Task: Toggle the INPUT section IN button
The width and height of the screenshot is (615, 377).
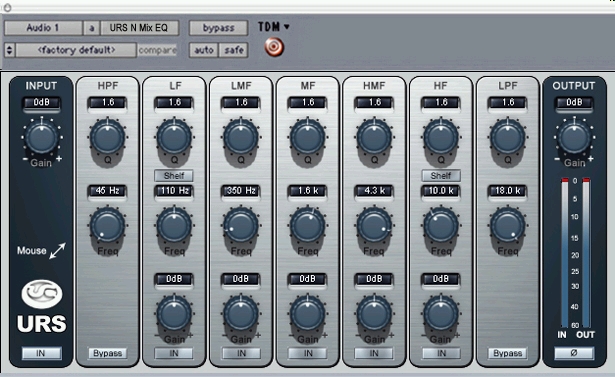Action: coord(41,353)
